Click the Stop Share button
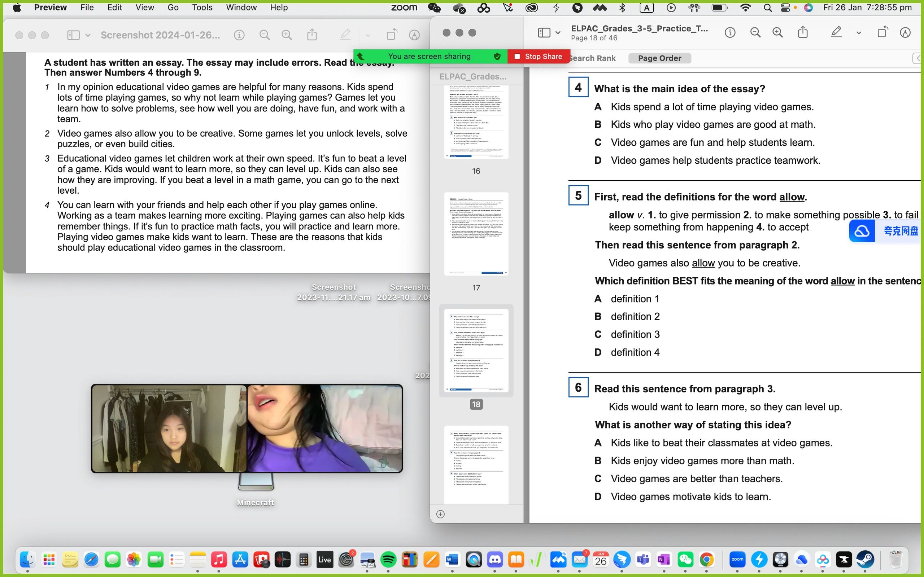 [x=539, y=56]
